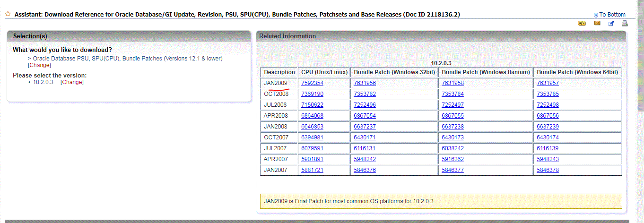Open JUL2007 64bit patch 6116139

point(548,148)
